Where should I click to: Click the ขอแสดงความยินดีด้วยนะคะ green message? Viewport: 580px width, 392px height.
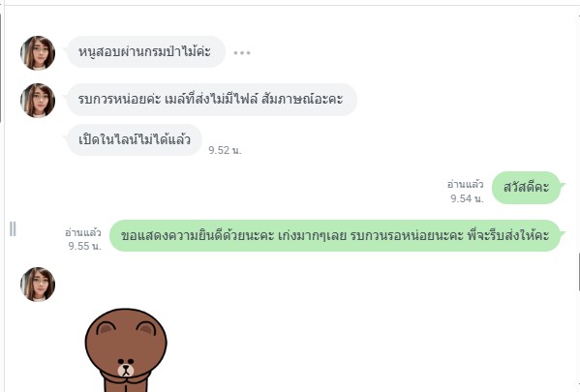[x=335, y=235]
